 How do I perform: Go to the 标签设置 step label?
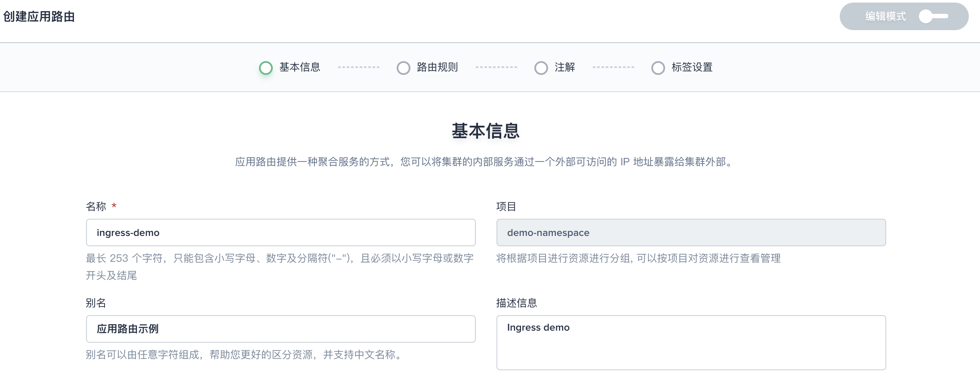pyautogui.click(x=692, y=67)
